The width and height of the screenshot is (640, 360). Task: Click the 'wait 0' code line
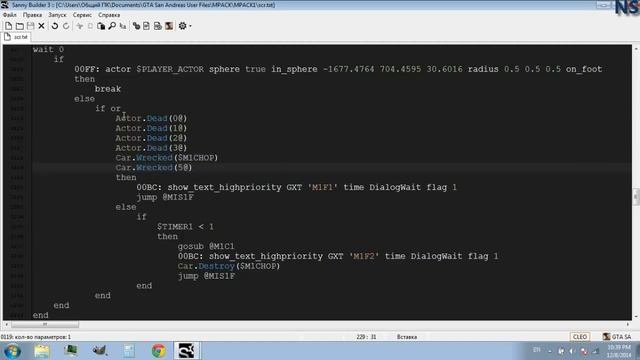(48, 49)
